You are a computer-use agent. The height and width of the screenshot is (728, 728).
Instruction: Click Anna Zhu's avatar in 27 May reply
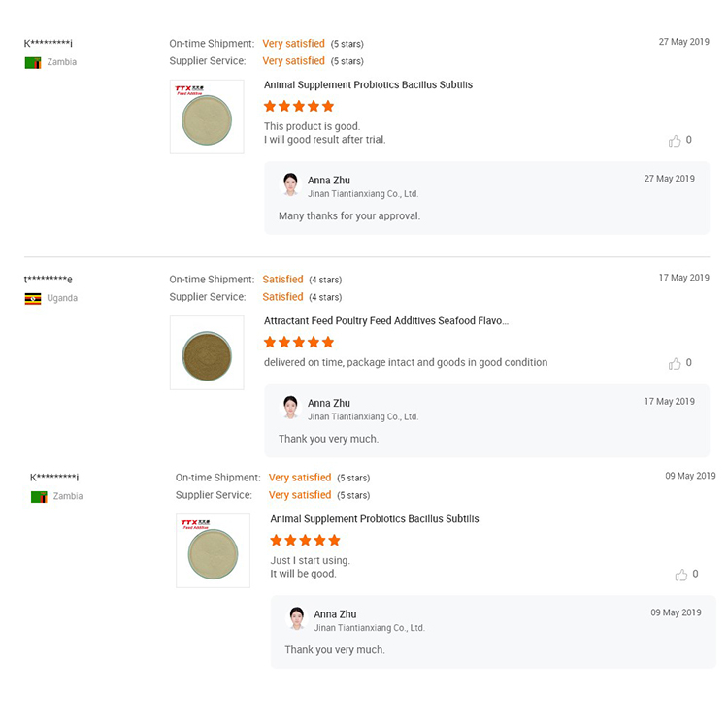coord(290,184)
